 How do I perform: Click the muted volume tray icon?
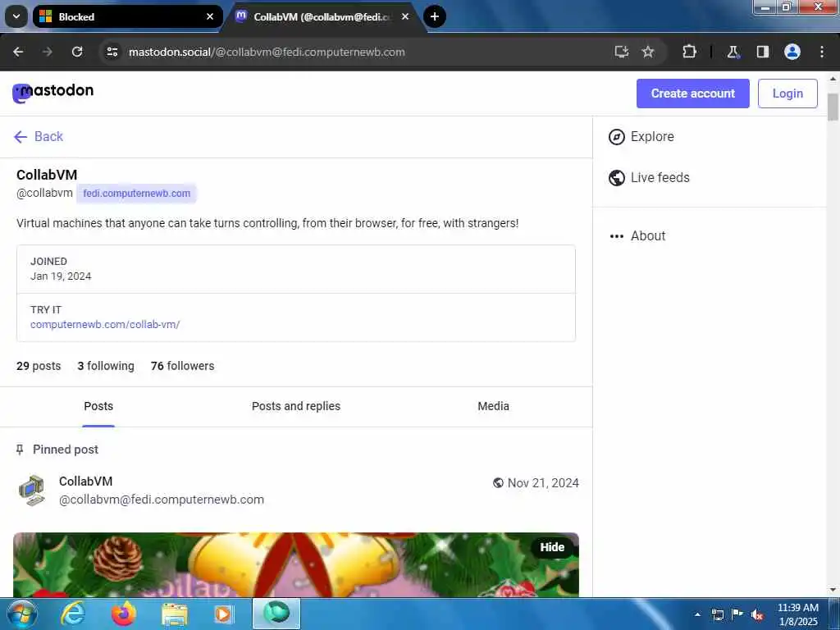[757, 614]
